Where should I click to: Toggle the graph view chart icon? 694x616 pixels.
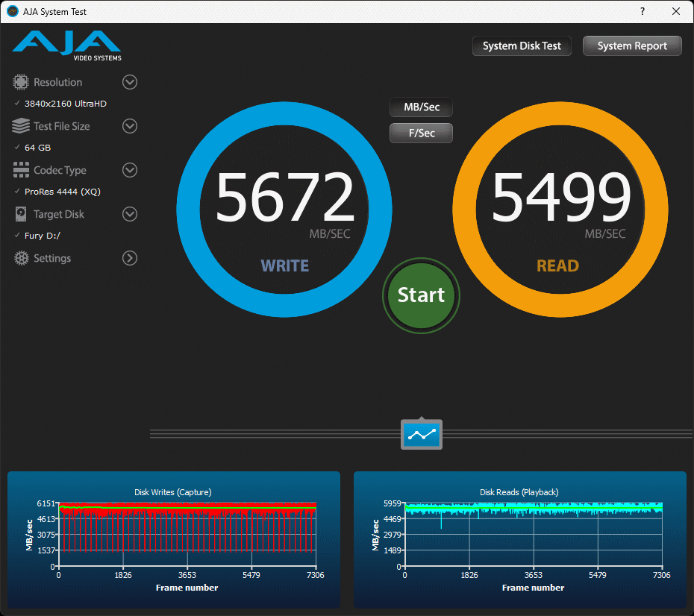tap(422, 434)
